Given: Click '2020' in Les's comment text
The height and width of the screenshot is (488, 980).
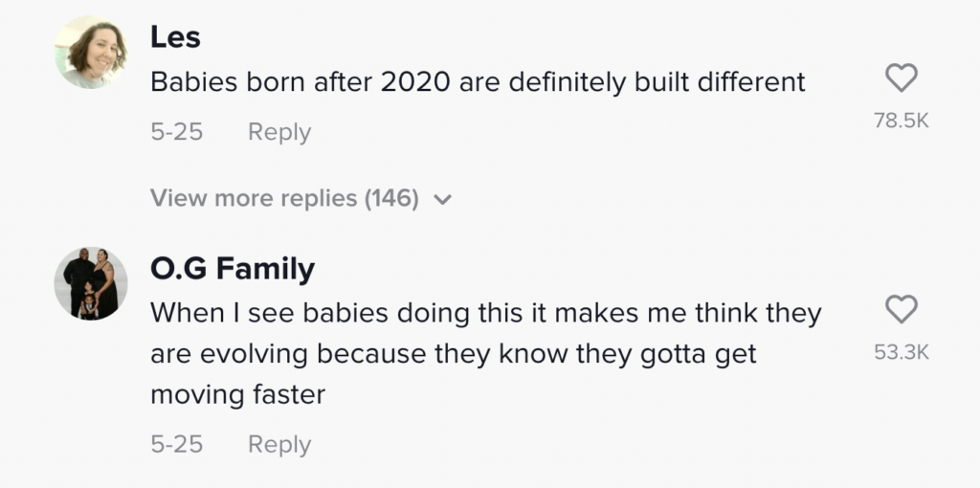Looking at the screenshot, I should (x=415, y=82).
